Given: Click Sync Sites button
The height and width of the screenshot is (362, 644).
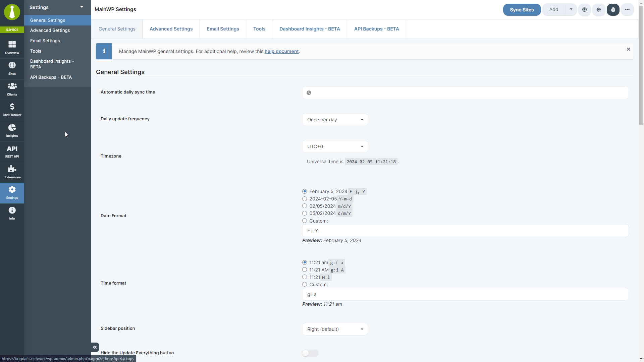Looking at the screenshot, I should 522,10.
